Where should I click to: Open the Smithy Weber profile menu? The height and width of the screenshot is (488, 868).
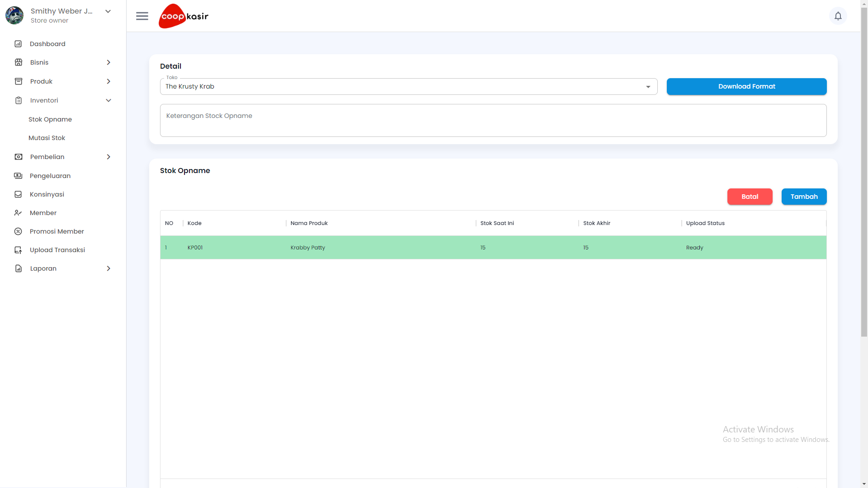coord(108,11)
